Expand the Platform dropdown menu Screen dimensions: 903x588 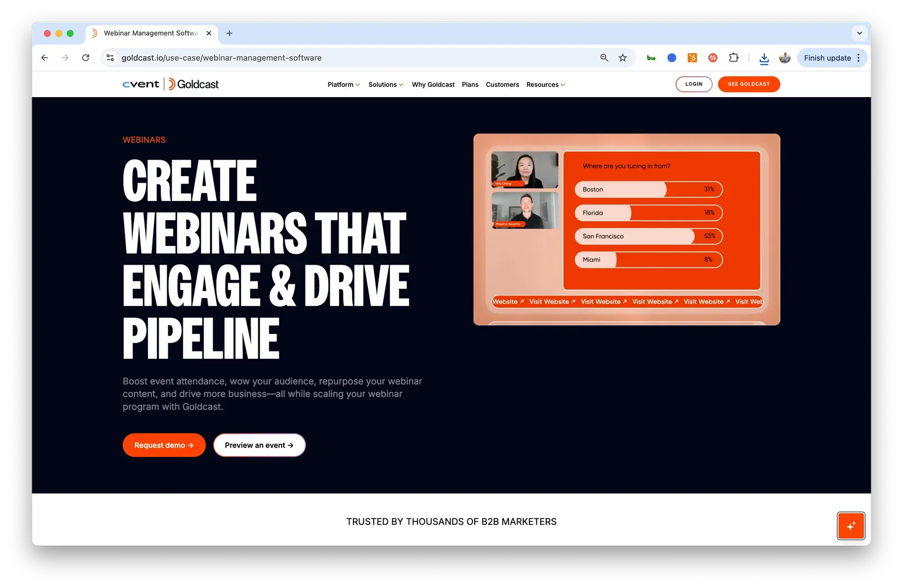[x=343, y=85]
